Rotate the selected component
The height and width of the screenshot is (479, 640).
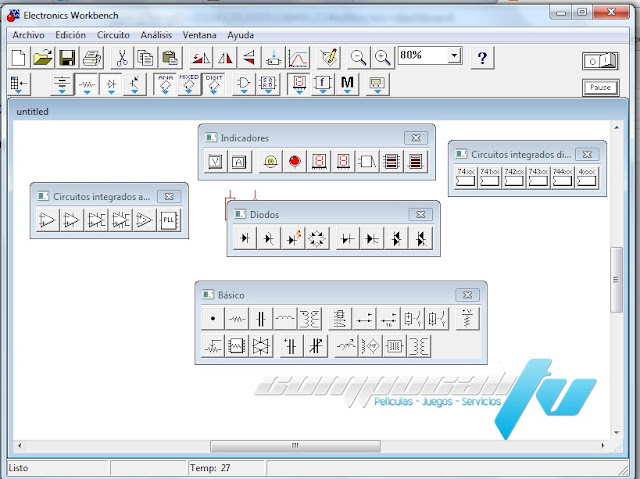click(x=200, y=58)
